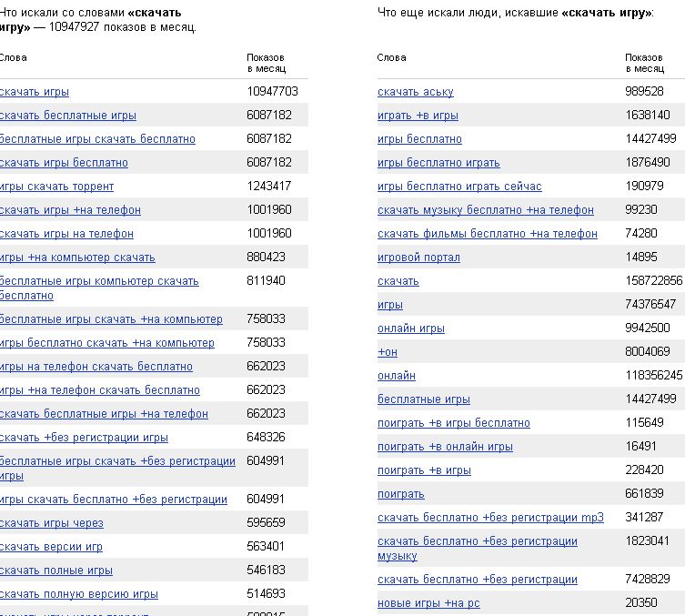Click «скачать бесплатно +без регистрации» link with 7428829
Screen dimensions: 685x616
(478, 580)
